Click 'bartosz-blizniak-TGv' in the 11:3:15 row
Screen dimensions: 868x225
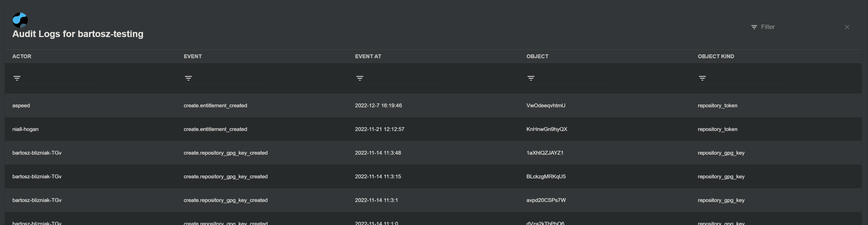tap(37, 177)
